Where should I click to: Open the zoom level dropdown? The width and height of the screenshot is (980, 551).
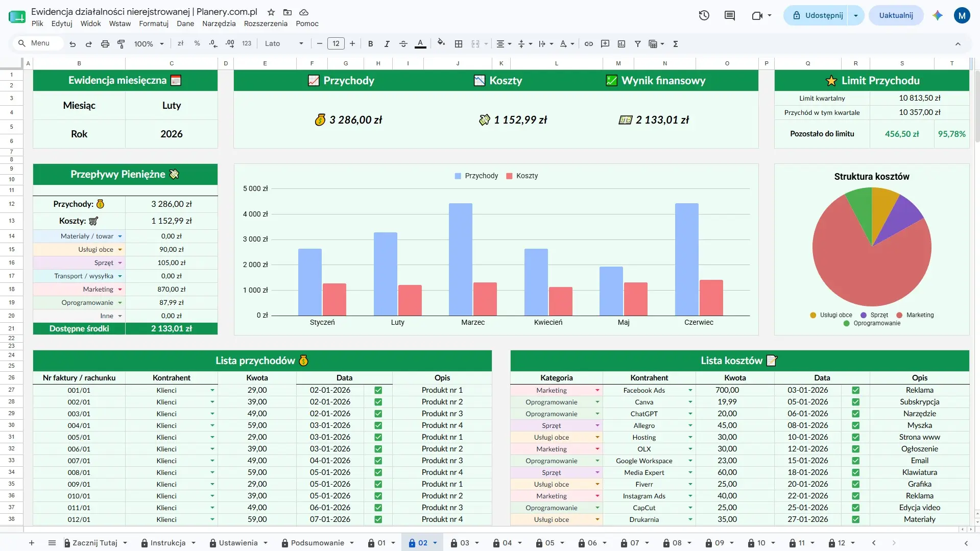[149, 44]
